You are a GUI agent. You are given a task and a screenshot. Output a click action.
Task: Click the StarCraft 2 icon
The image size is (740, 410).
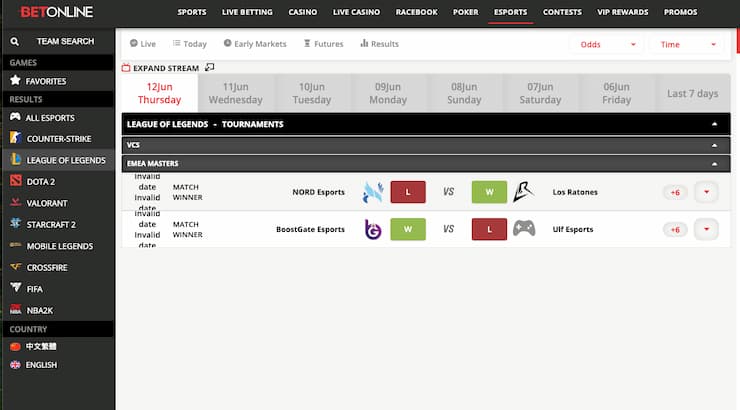pos(16,224)
